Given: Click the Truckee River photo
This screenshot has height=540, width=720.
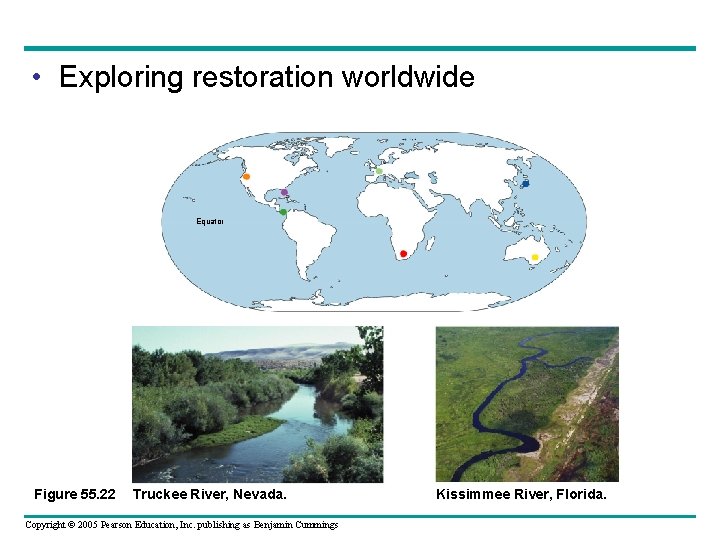Looking at the screenshot, I should pos(258,404).
